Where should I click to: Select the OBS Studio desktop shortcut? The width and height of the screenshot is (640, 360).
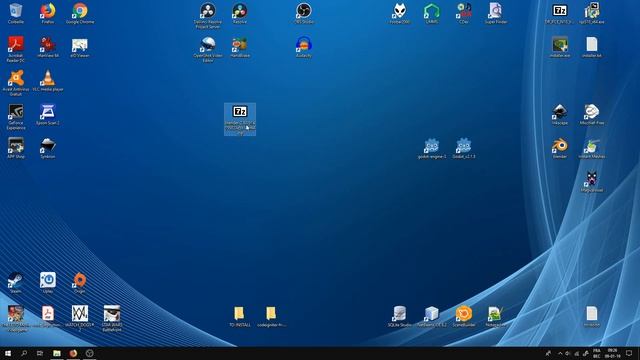(304, 13)
